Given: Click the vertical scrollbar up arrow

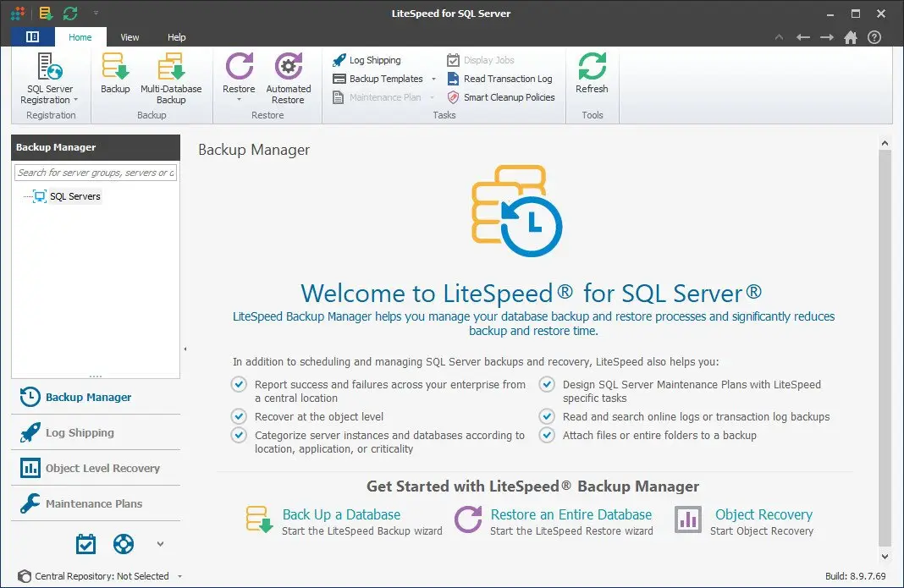Looking at the screenshot, I should click(x=885, y=143).
